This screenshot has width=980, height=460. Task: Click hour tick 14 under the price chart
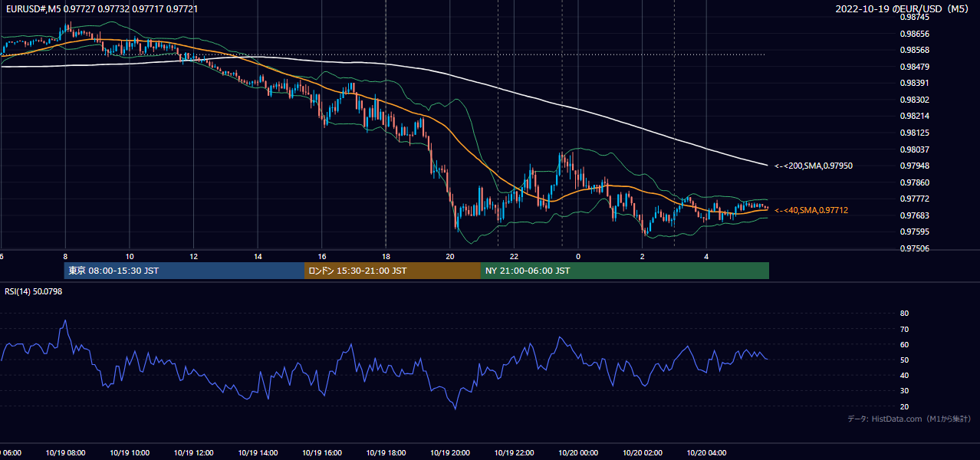[258, 257]
